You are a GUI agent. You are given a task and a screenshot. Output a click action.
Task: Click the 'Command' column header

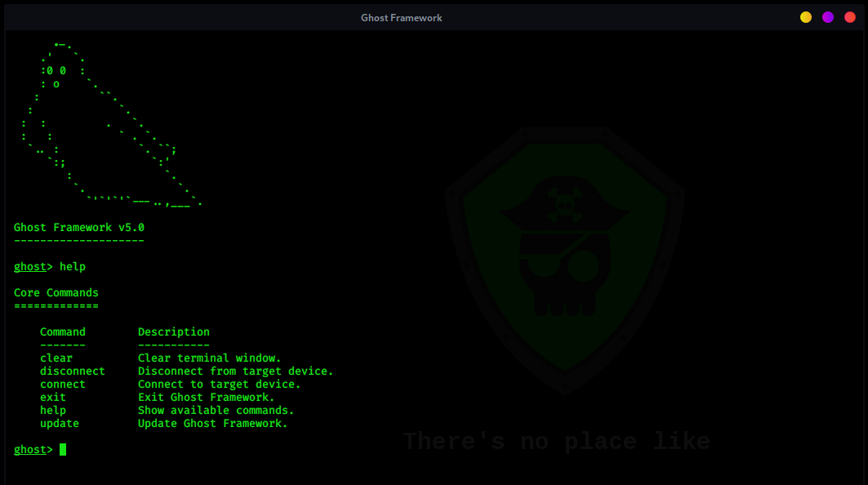[63, 332]
